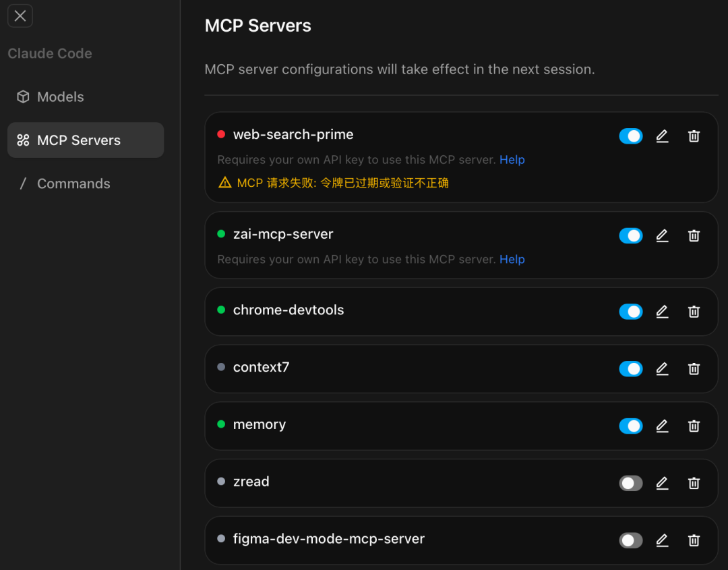Edit the chrome-devtools server settings
728x570 pixels.
pyautogui.click(x=662, y=312)
